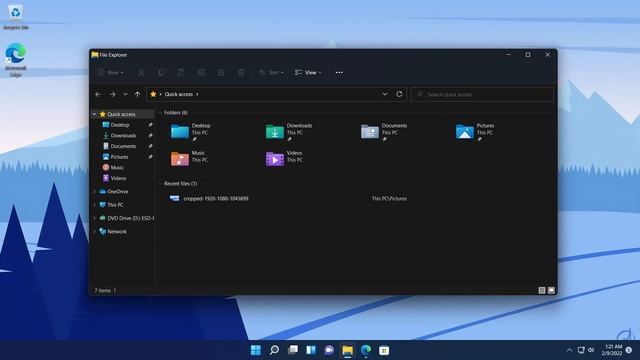This screenshot has width=640, height=360.
Task: Open Chat from the taskbar
Action: click(329, 350)
